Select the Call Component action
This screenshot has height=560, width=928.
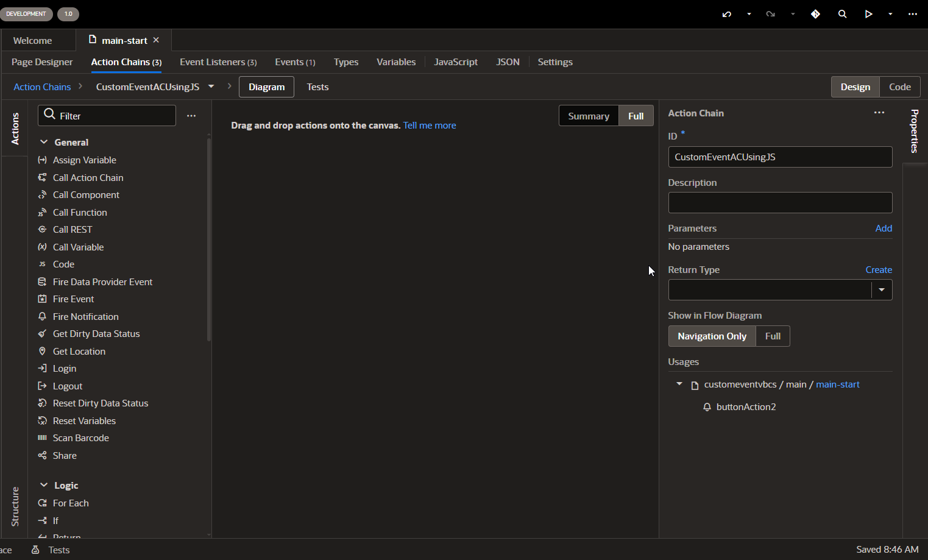(86, 195)
